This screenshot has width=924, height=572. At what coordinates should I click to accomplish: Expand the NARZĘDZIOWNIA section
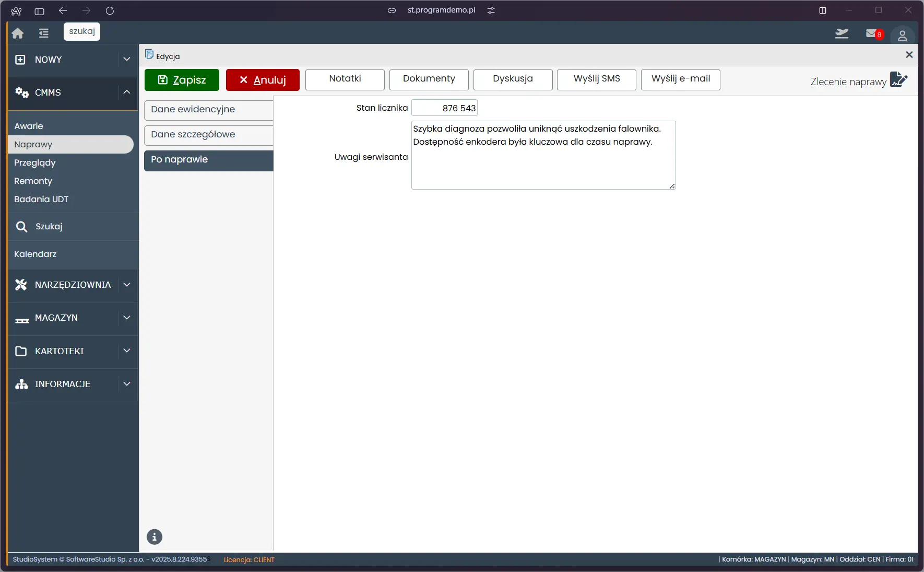pyautogui.click(x=126, y=285)
